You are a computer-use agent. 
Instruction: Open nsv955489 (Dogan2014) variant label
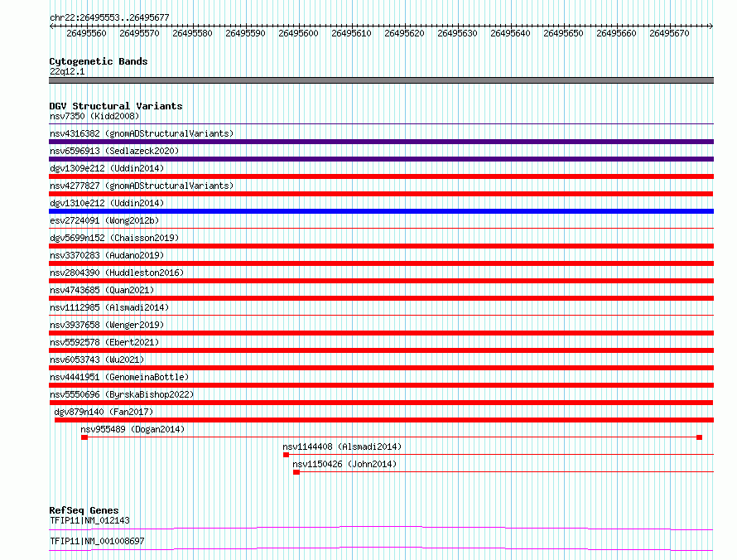[x=132, y=429]
